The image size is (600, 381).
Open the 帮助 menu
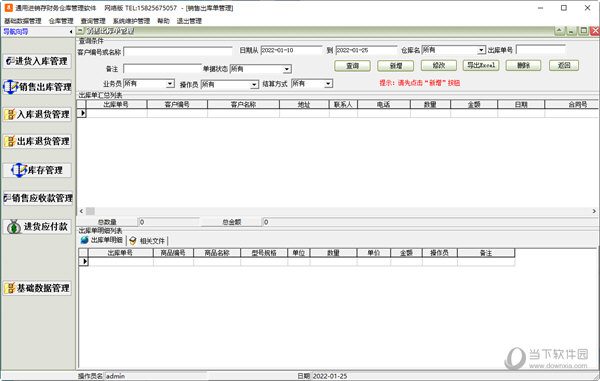[163, 21]
